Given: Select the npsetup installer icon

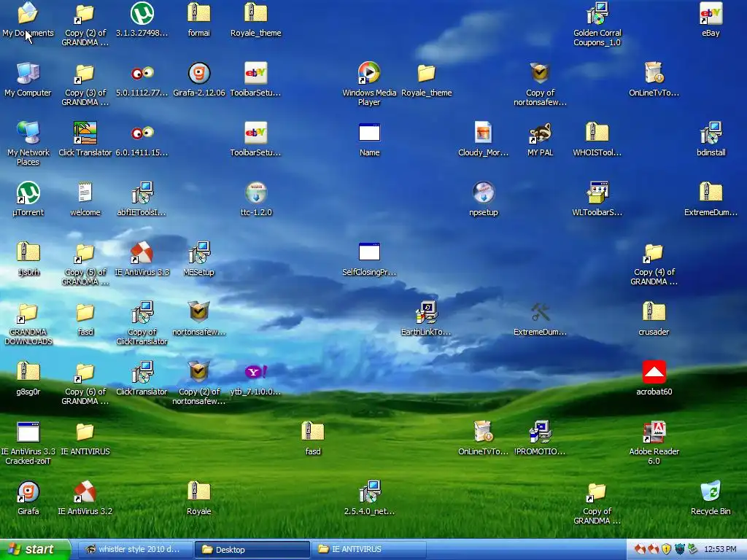Looking at the screenshot, I should coord(483,198).
